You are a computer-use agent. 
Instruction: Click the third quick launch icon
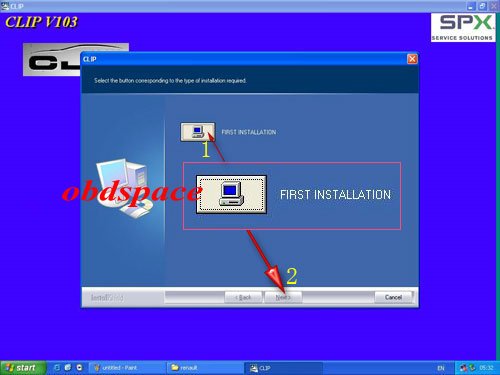click(79, 368)
